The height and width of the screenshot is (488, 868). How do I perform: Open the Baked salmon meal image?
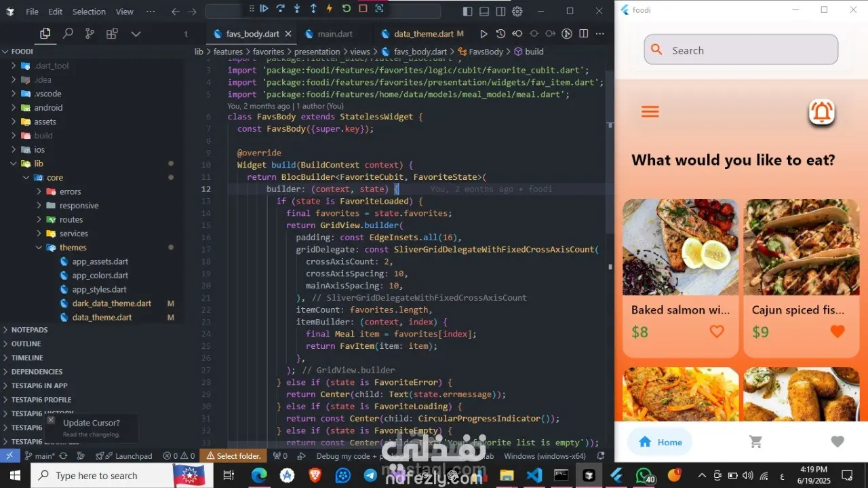coord(681,247)
